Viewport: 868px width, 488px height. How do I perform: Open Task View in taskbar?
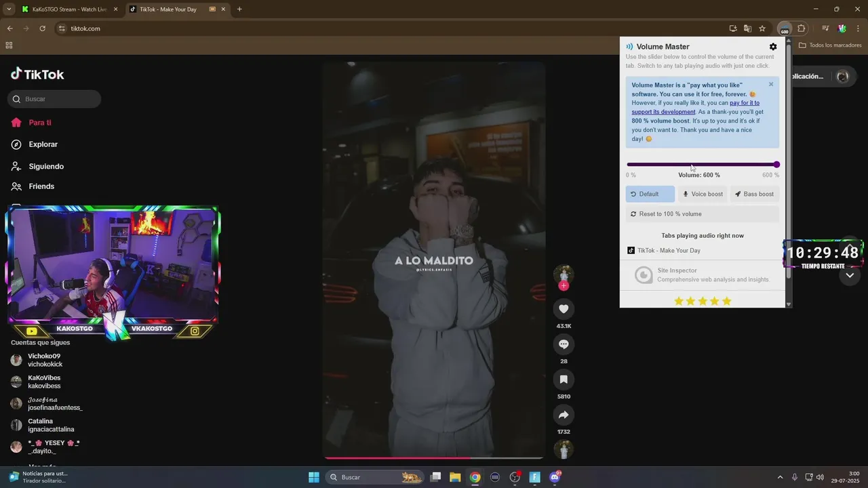click(436, 477)
